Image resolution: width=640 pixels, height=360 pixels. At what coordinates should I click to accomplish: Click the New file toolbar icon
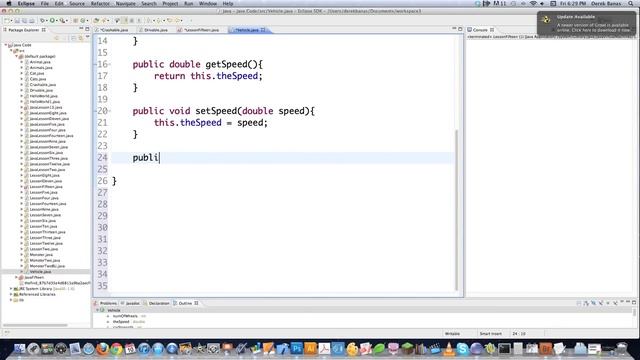7,20
